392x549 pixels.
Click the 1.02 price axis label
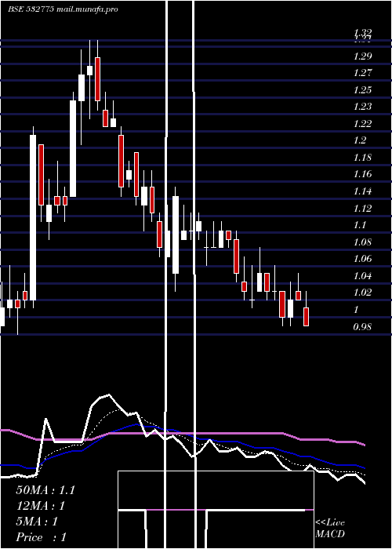362,293
